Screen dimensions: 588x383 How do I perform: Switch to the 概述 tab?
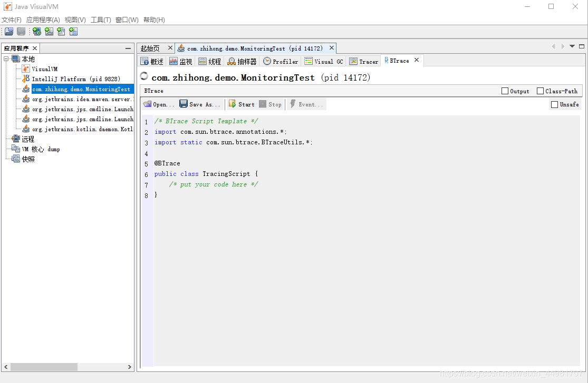point(152,62)
